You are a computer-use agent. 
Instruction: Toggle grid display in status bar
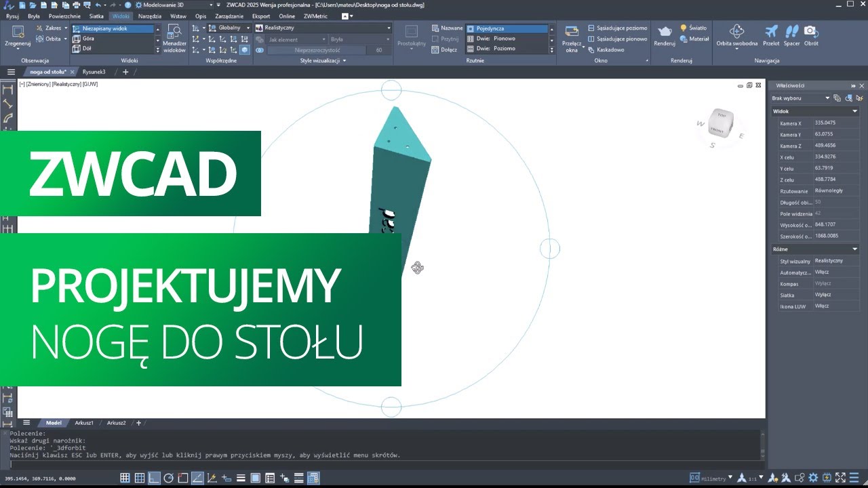[140, 478]
